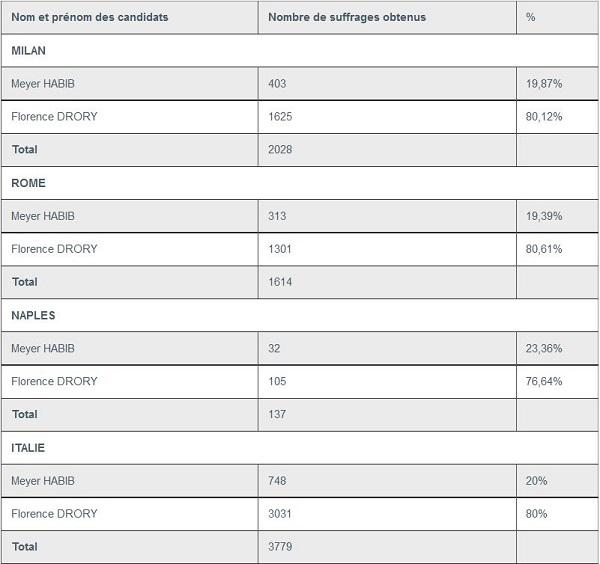Viewport: 600px width, 564px height.
Task: Select the 3031 votes cell
Action: pyautogui.click(x=282, y=514)
